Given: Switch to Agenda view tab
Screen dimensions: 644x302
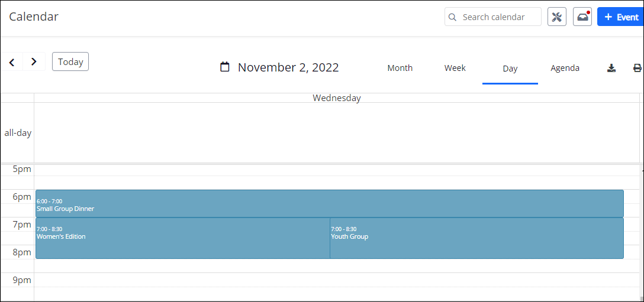Looking at the screenshot, I should (565, 68).
